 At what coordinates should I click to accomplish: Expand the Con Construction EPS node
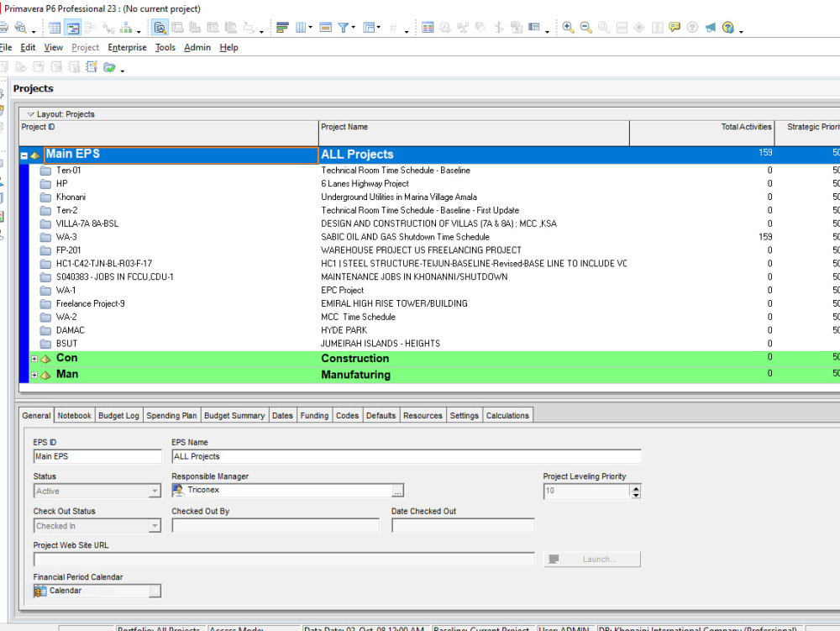pos(34,359)
